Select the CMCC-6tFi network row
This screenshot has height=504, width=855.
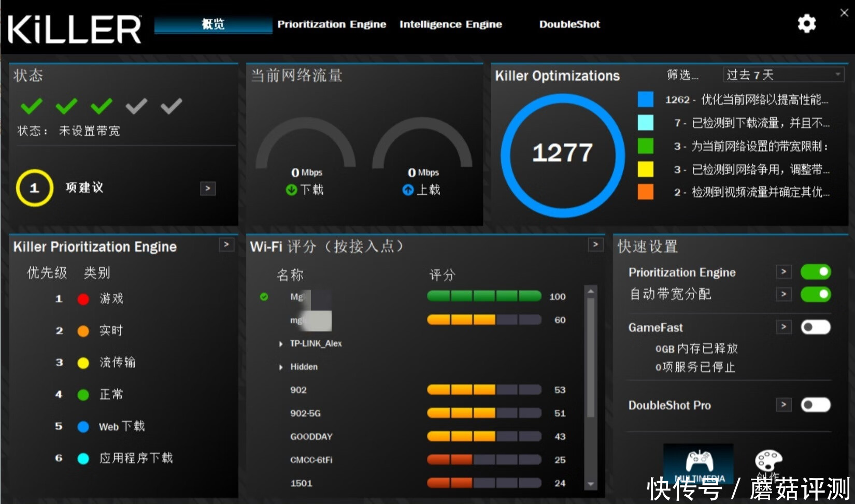(420, 460)
